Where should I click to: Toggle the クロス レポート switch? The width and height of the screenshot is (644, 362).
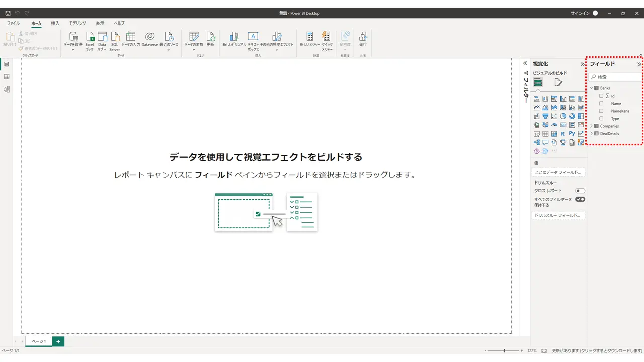click(580, 191)
